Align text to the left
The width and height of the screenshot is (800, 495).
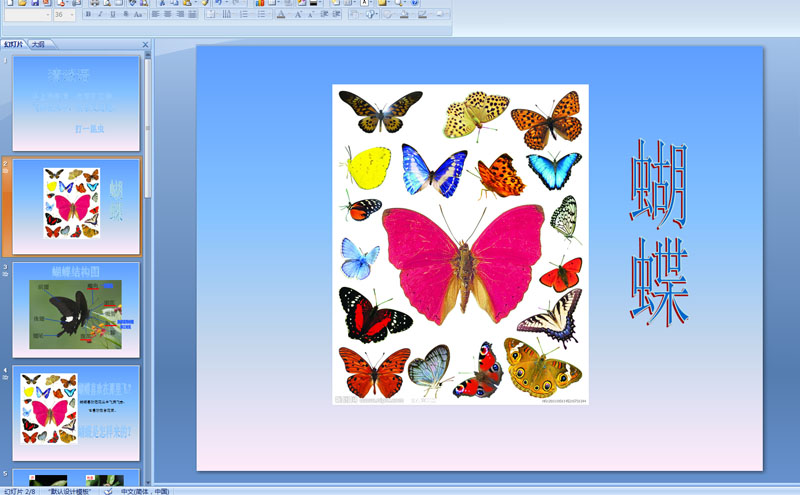156,15
